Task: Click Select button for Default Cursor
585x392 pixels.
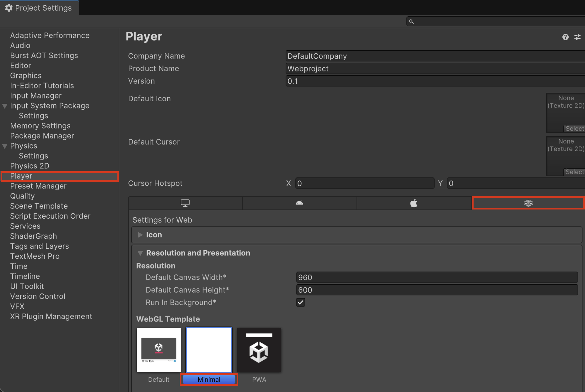Action: click(574, 172)
